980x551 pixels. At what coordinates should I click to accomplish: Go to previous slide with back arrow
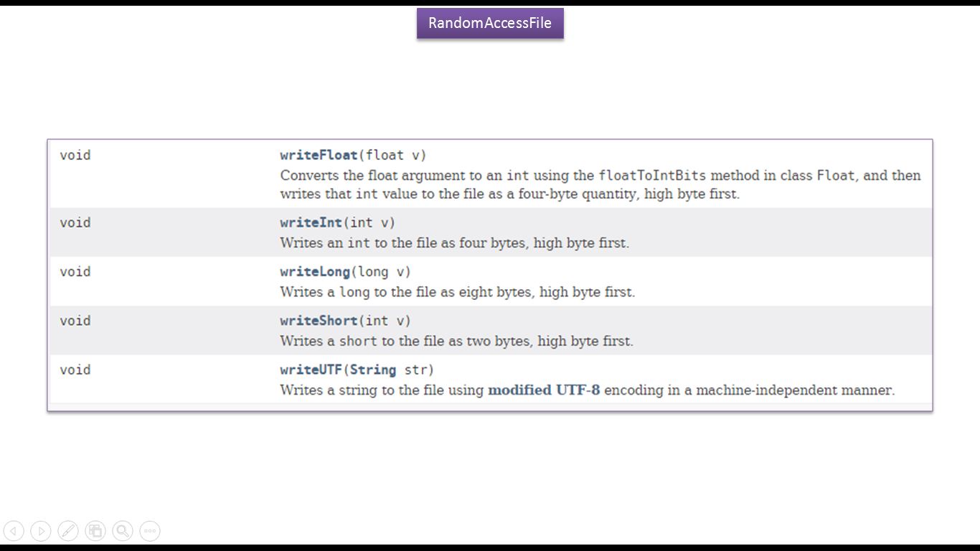[x=14, y=531]
